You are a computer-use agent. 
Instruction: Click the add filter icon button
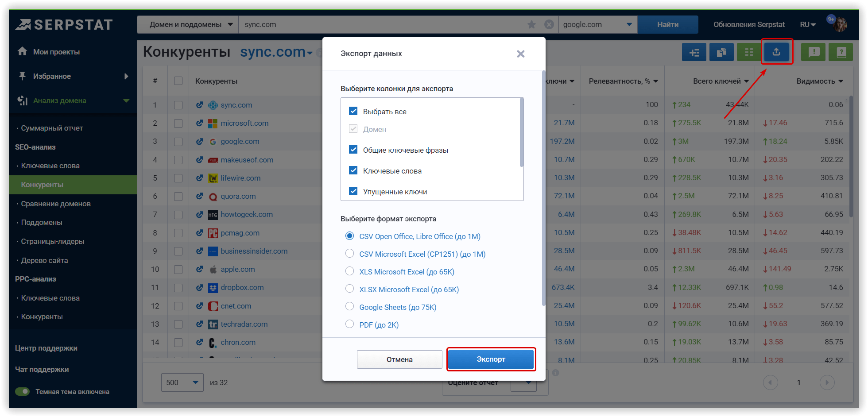coord(694,52)
